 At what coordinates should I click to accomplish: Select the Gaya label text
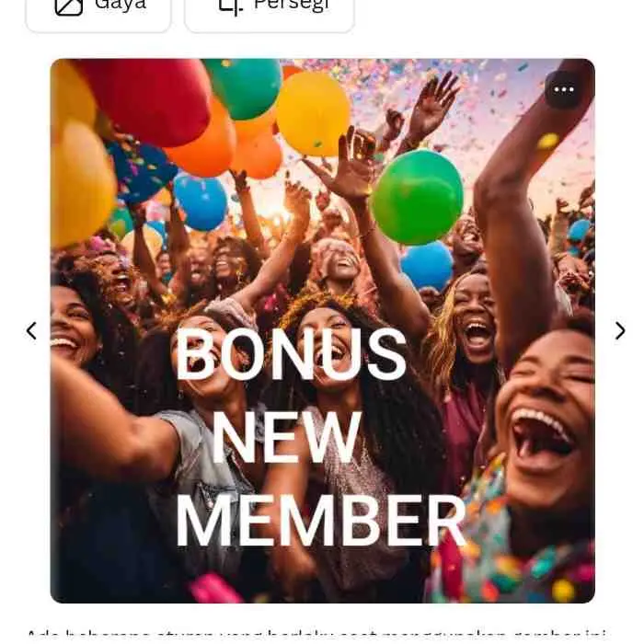[121, 6]
